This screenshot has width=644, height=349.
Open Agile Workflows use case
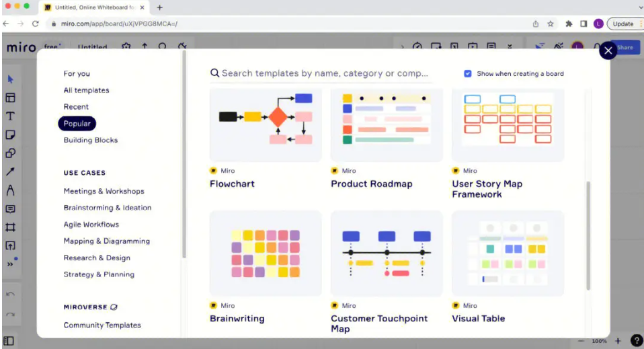point(91,225)
